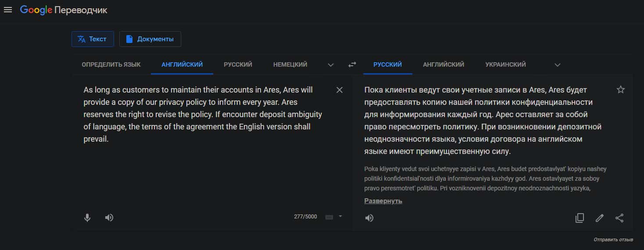Select ОПРЕДЕЛИТЬ ЯЗЫК source language tab
The image size is (644, 250).
(111, 64)
